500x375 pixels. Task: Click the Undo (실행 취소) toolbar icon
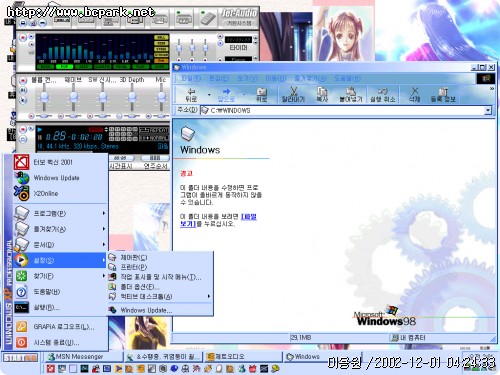[x=382, y=95]
